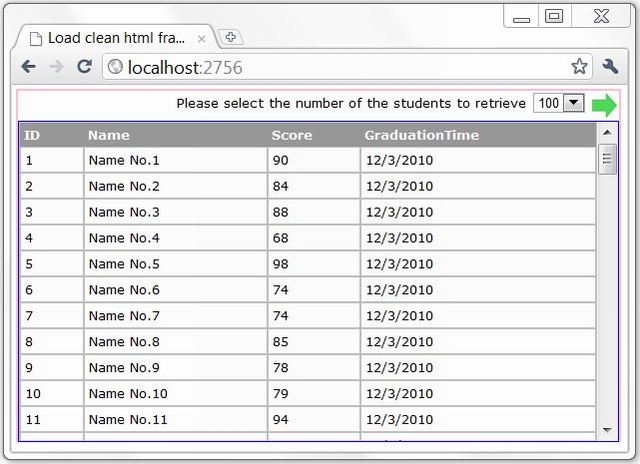Open the student count dropdown showing 100

pos(559,103)
